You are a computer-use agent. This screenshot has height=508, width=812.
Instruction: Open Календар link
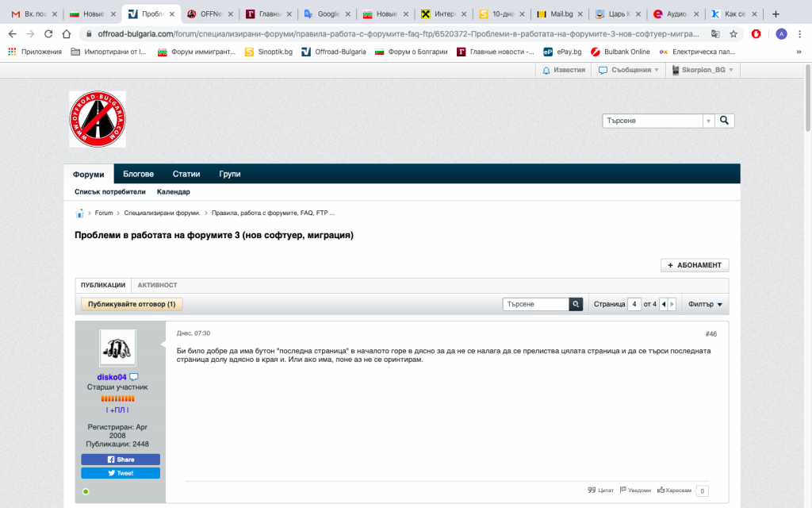[174, 192]
